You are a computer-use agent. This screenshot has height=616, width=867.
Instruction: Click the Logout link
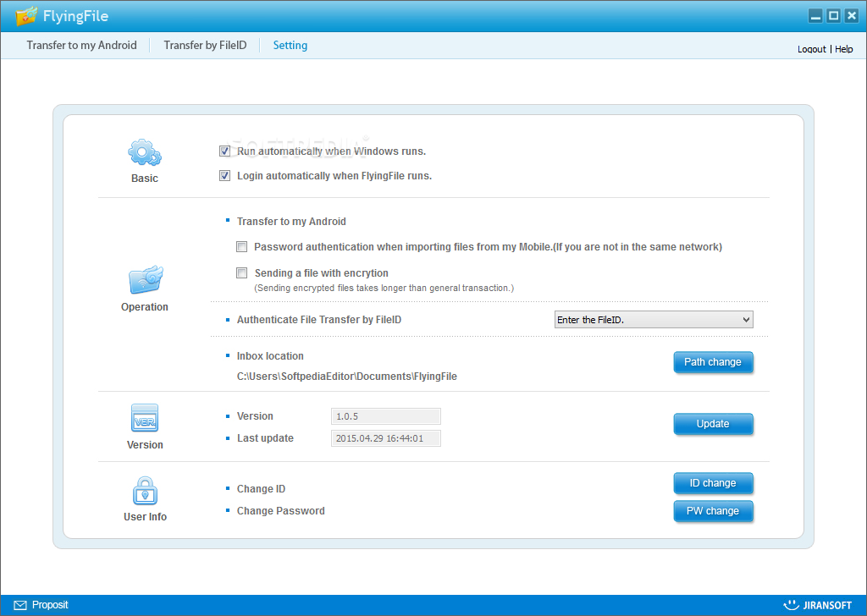[811, 49]
